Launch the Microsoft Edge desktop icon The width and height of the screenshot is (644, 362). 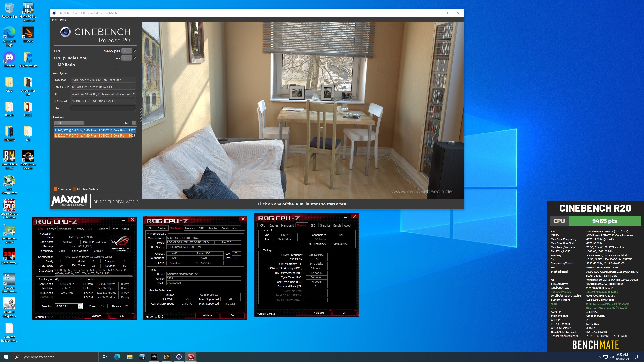coord(9,36)
